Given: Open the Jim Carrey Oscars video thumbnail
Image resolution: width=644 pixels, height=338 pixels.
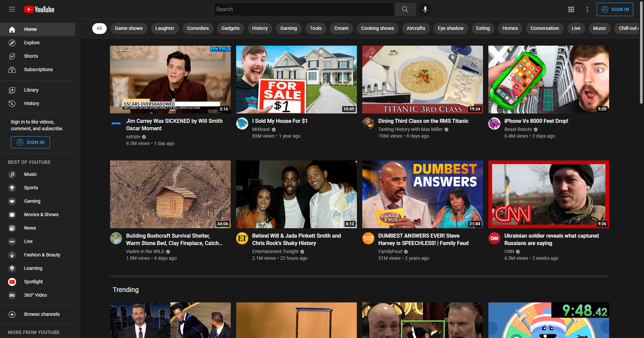Looking at the screenshot, I should [170, 80].
